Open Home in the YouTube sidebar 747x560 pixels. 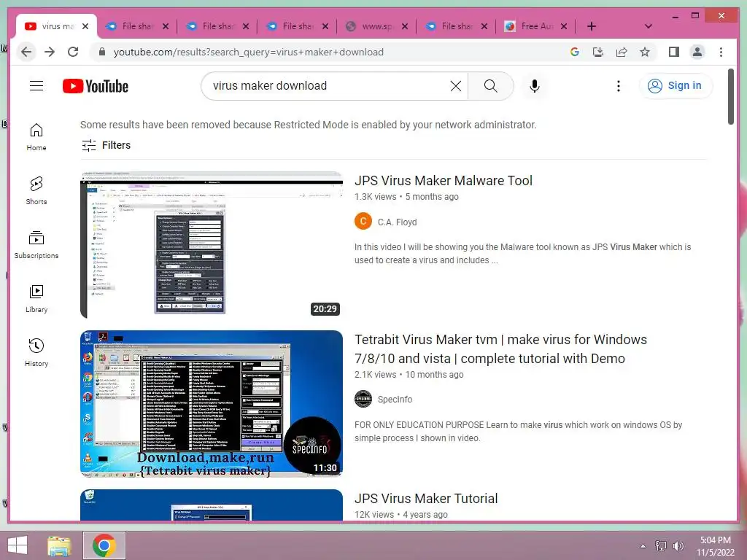pyautogui.click(x=36, y=138)
